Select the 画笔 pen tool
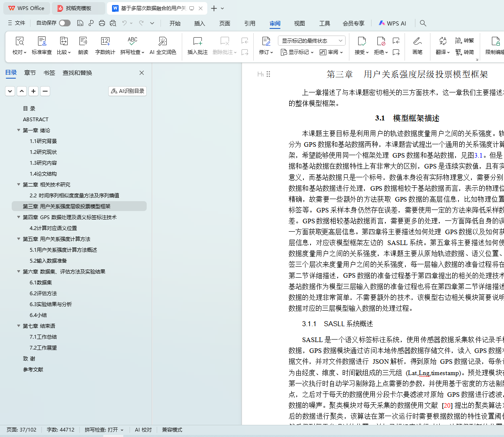 (417, 41)
